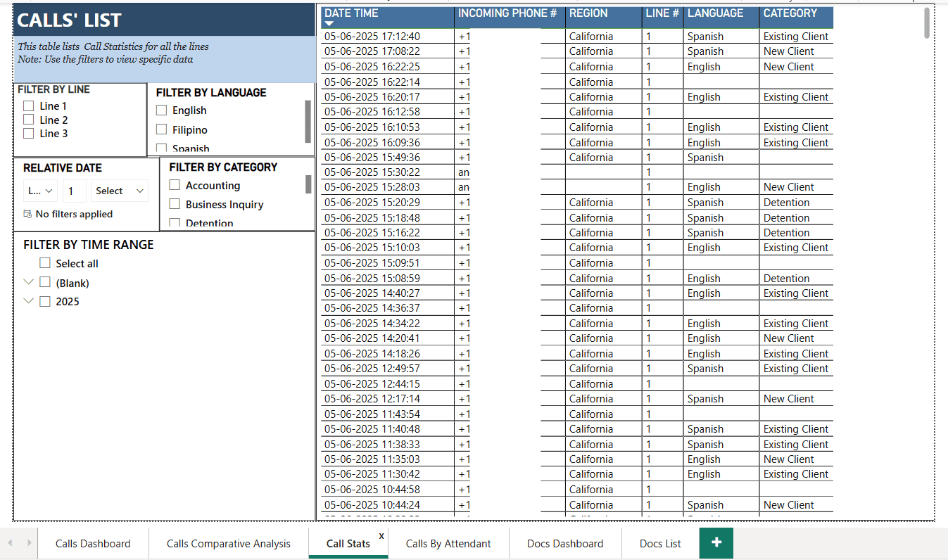Expand the 2025 time range node
This screenshot has width=948, height=560.
tap(28, 301)
